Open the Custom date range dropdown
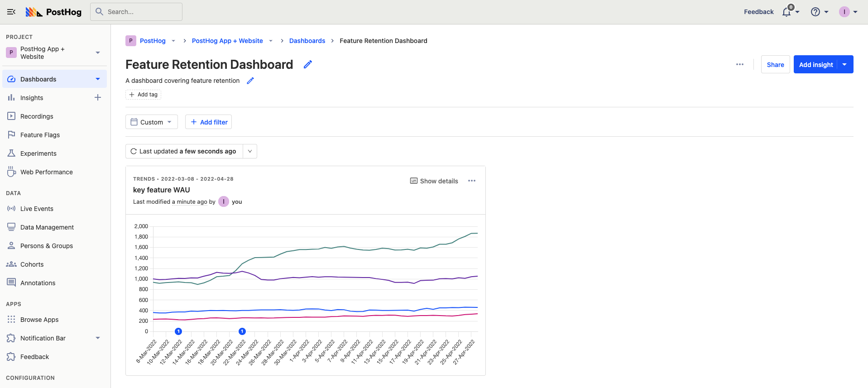This screenshot has width=868, height=388. pyautogui.click(x=151, y=122)
